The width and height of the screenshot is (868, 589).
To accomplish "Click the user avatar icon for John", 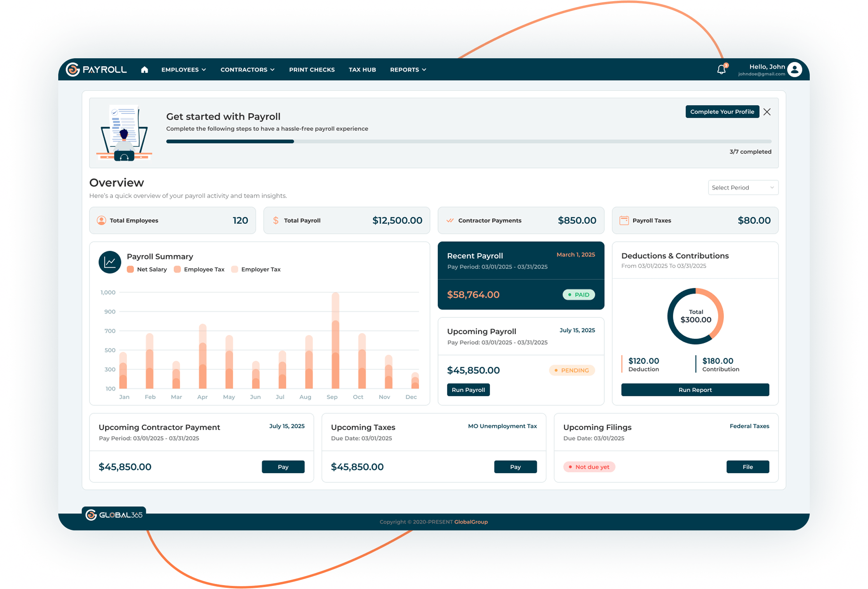I will 795,69.
